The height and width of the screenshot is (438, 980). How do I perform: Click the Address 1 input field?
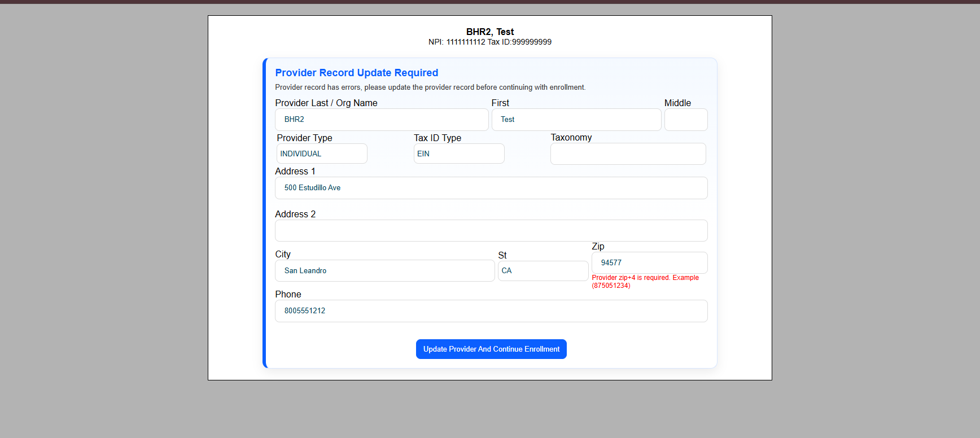pos(491,188)
